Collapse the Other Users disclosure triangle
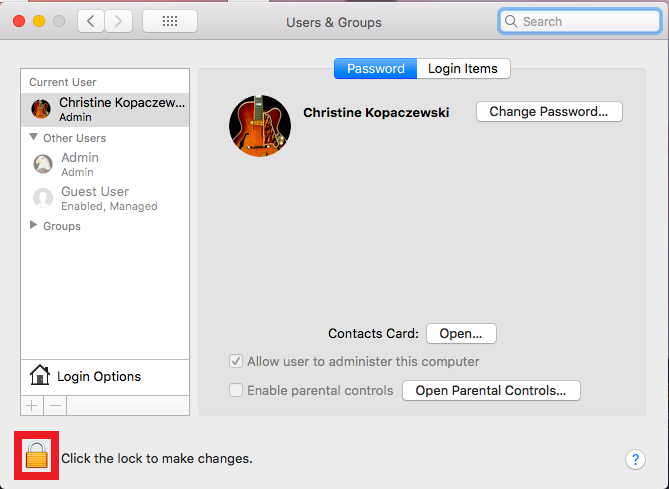 pyautogui.click(x=34, y=137)
